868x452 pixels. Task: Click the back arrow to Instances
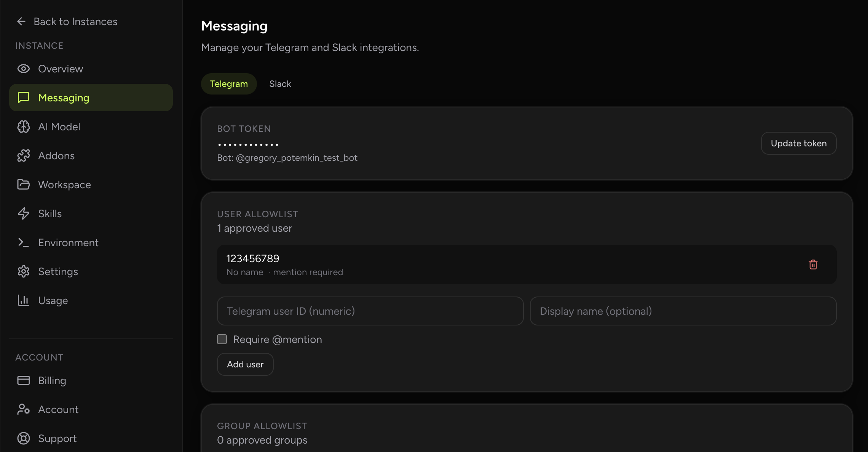click(22, 21)
